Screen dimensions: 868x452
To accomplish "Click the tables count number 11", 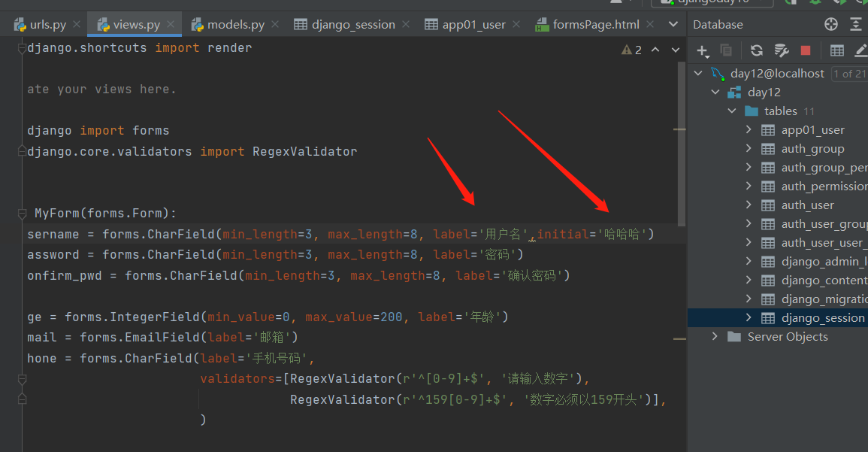I will [809, 111].
